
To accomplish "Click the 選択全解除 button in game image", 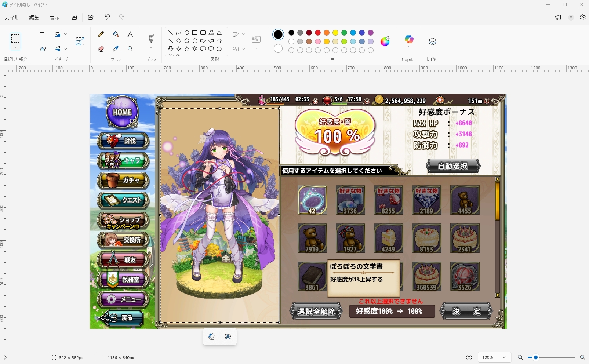I will [x=316, y=312].
